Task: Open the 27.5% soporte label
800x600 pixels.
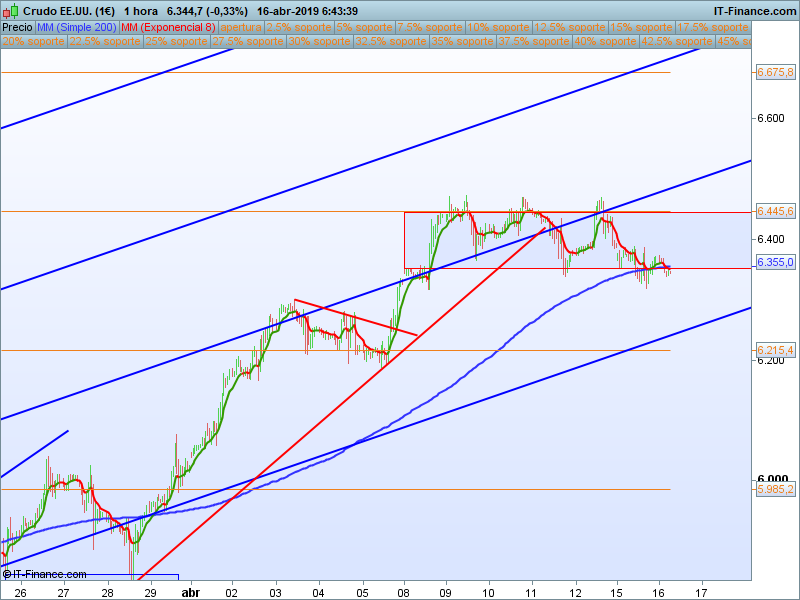Action: point(248,41)
